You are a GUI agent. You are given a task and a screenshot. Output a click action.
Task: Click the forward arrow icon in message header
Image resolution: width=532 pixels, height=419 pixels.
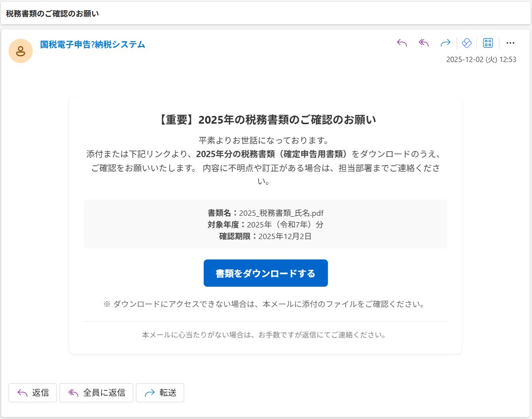tap(445, 43)
